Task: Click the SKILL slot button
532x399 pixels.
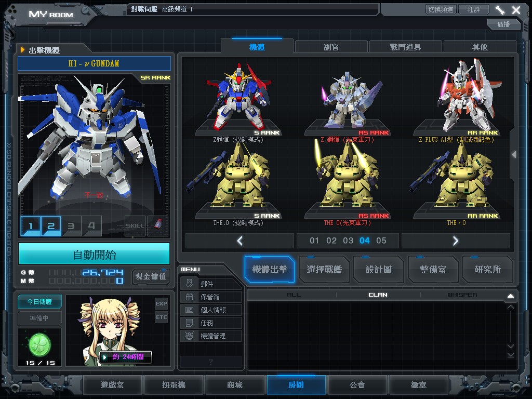Action: pyautogui.click(x=135, y=225)
